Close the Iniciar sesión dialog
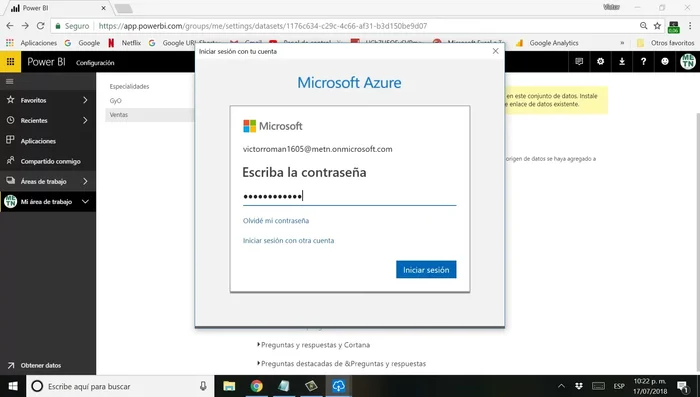This screenshot has height=397, width=700. click(x=496, y=51)
